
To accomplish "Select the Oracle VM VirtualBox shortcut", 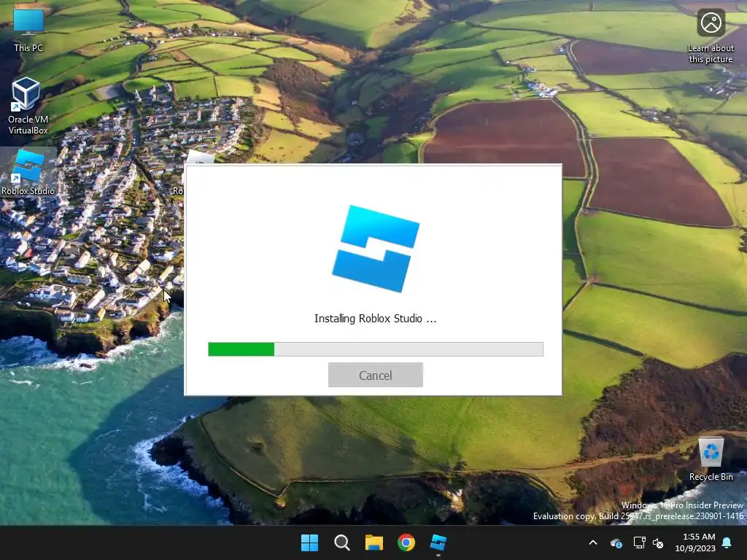I will pos(28,106).
